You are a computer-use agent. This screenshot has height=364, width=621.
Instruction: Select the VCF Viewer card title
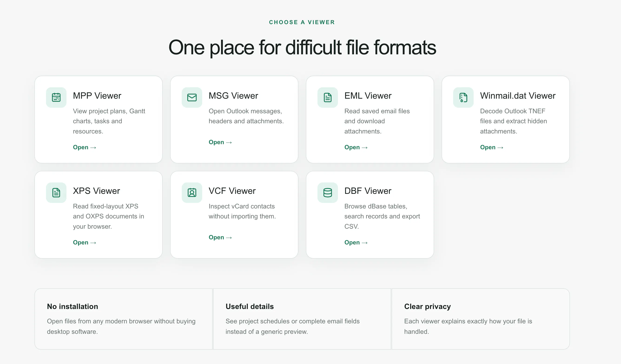232,191
